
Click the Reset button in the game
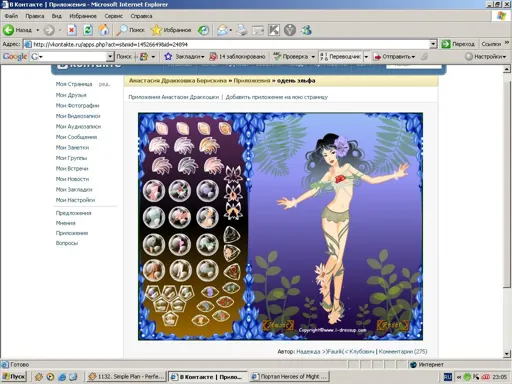pyautogui.click(x=392, y=325)
